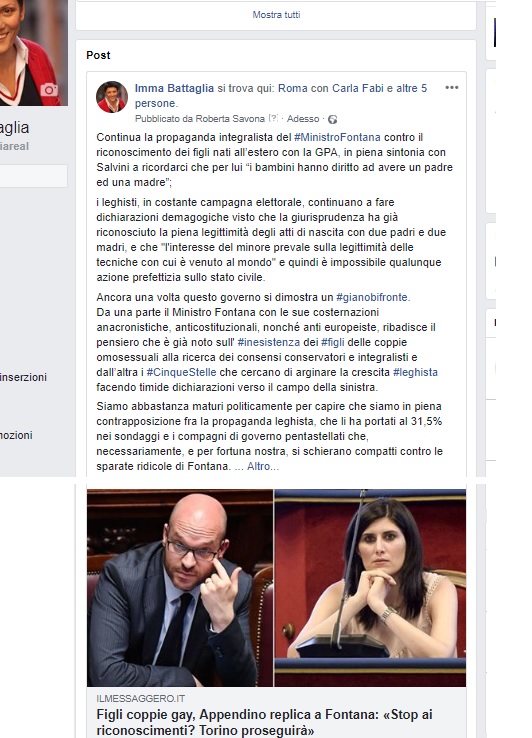532x738 pixels.
Task: Open the three-dots post options menu
Action: tap(451, 88)
